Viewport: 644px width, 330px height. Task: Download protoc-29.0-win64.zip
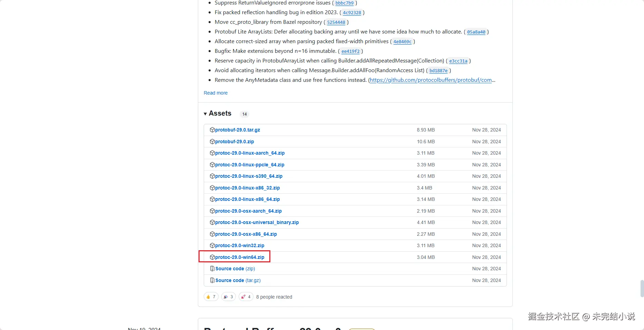(240, 257)
